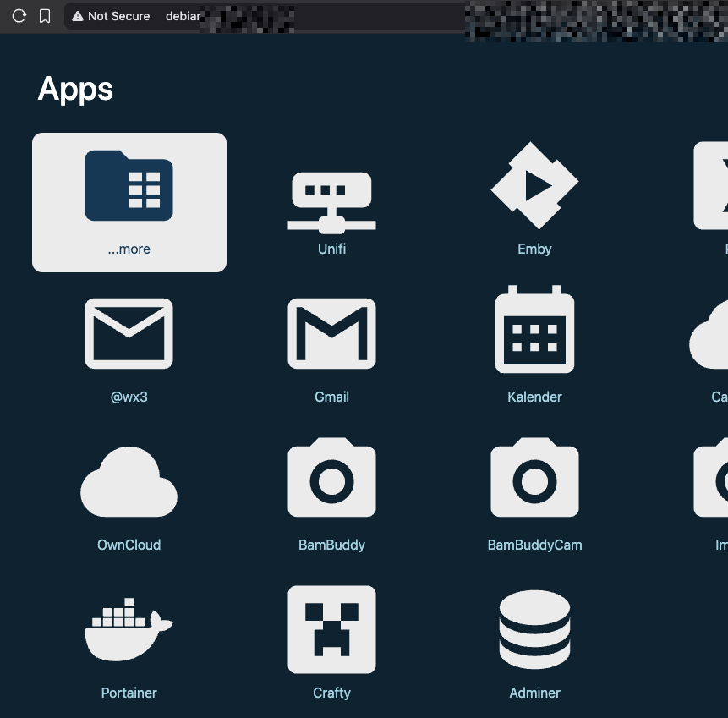Click the OwnCloud text label
The image size is (728, 718).
pos(129,545)
